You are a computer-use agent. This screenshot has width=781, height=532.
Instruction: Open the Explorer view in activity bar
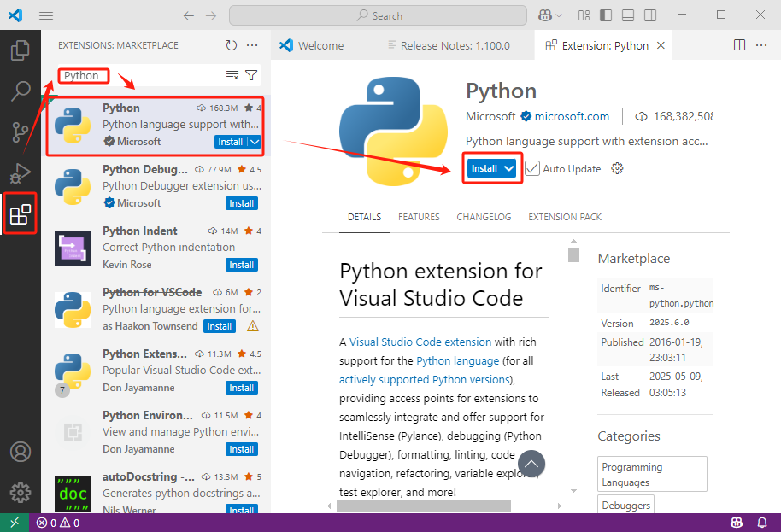(21, 50)
